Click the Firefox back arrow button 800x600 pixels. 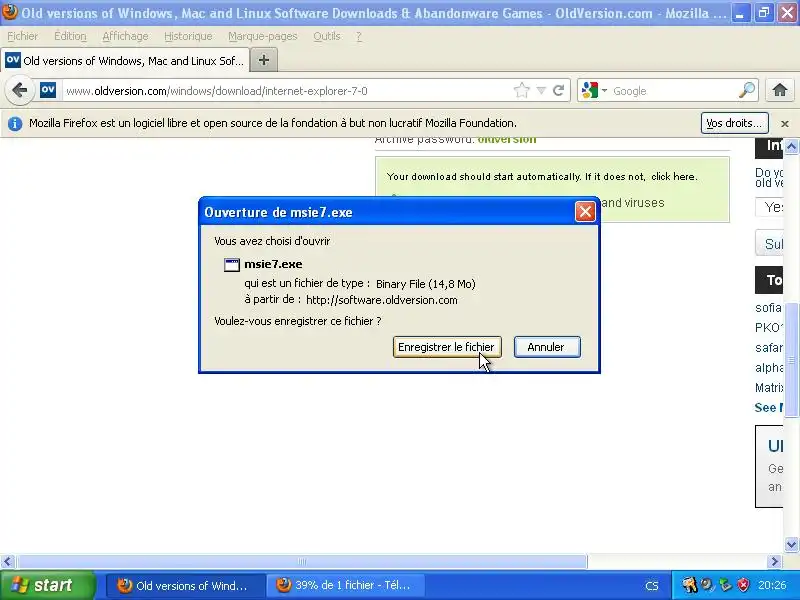click(x=19, y=90)
